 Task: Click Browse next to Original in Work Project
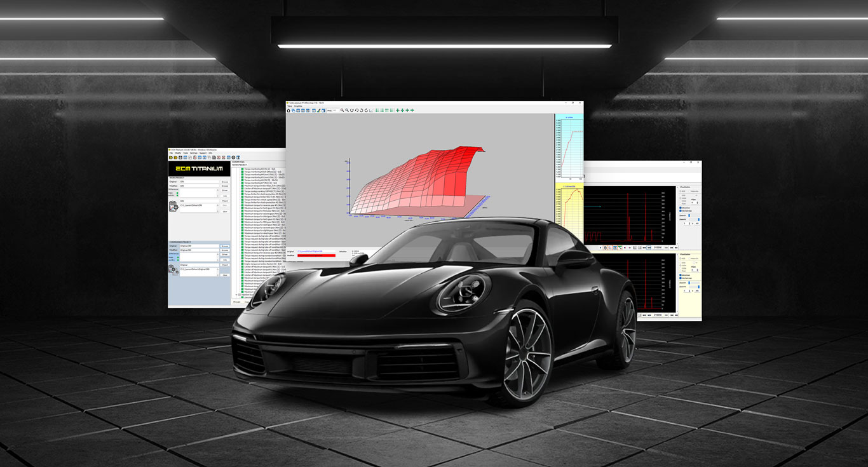pyautogui.click(x=224, y=182)
